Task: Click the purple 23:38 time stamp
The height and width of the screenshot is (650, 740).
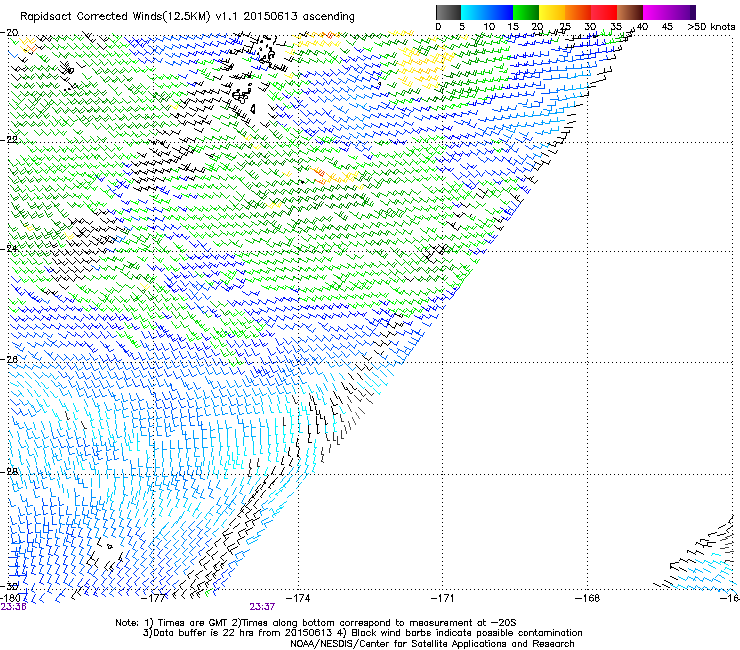Action: pyautogui.click(x=13, y=607)
